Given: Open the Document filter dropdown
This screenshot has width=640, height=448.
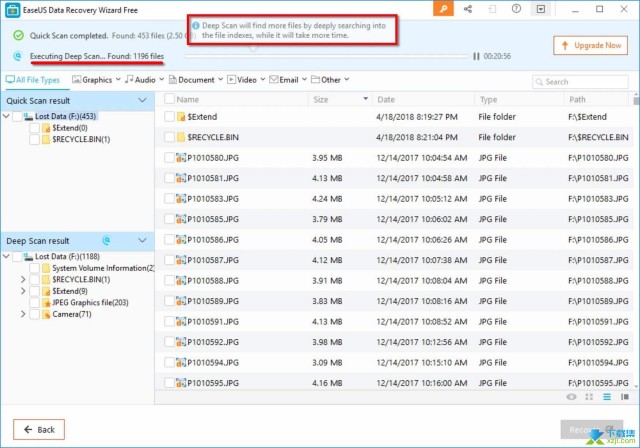Looking at the screenshot, I should pos(196,80).
